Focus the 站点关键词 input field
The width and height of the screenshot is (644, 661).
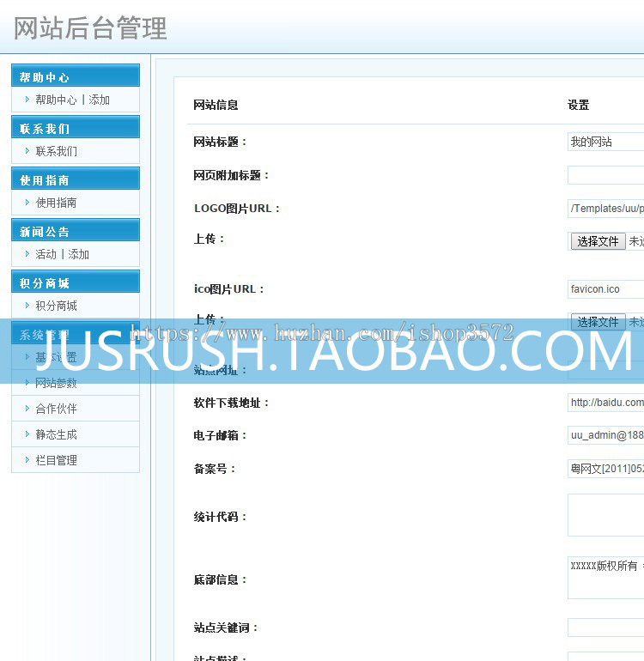605,628
